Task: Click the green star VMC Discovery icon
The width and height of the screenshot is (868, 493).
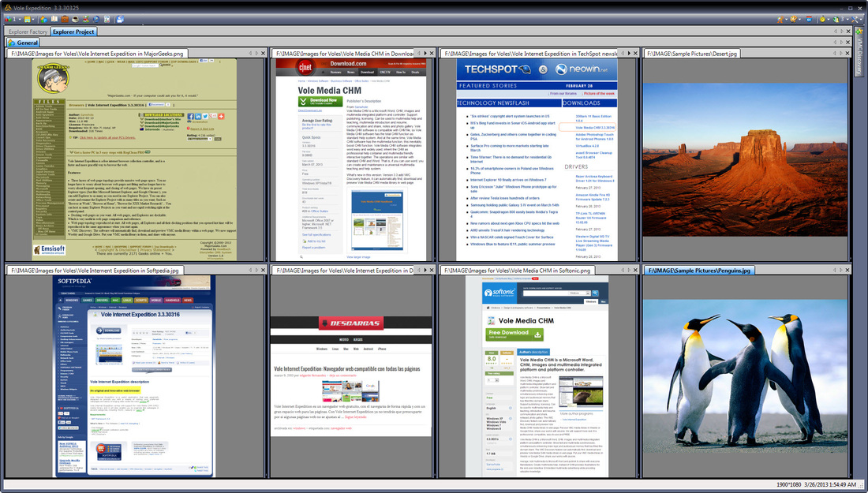Action: (x=859, y=32)
